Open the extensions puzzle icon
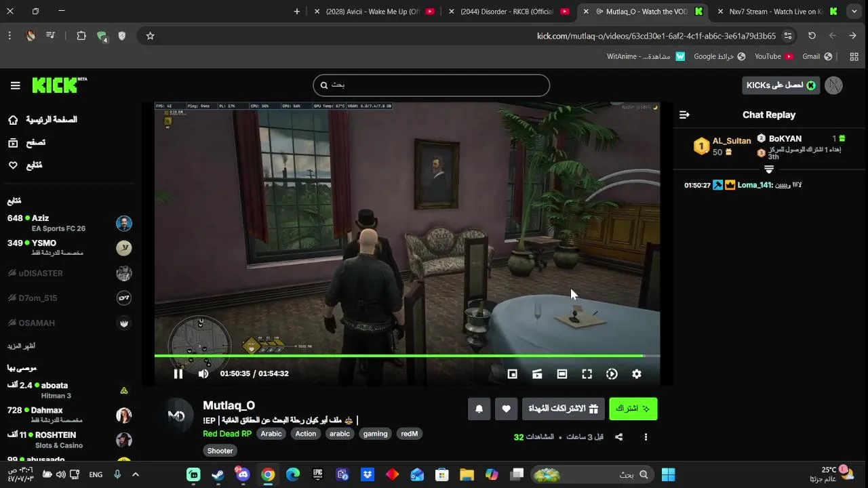 [81, 36]
